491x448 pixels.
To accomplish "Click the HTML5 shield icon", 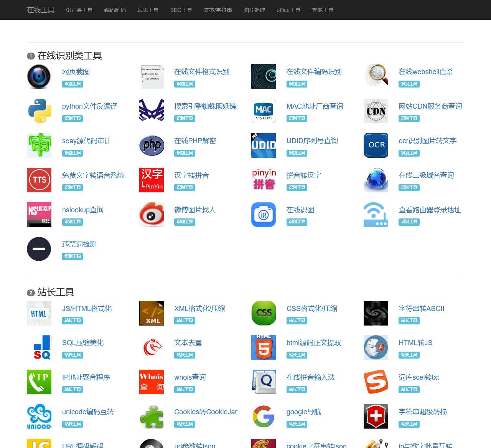I will point(264,347).
